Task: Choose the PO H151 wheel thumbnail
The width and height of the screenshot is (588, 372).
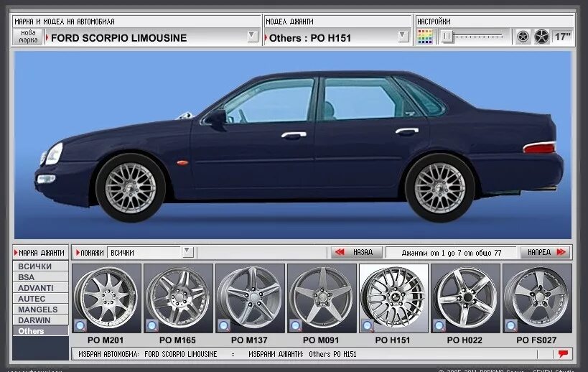Action: [393, 298]
